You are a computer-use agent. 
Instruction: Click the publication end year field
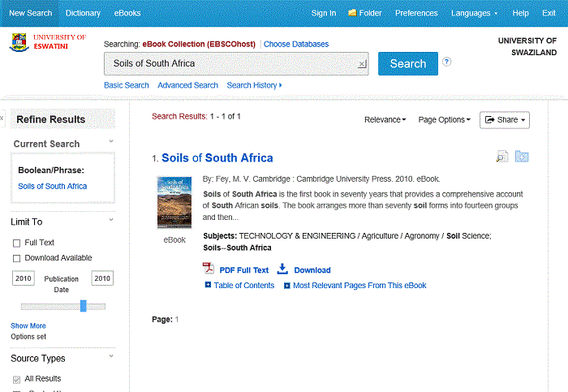[x=102, y=278]
